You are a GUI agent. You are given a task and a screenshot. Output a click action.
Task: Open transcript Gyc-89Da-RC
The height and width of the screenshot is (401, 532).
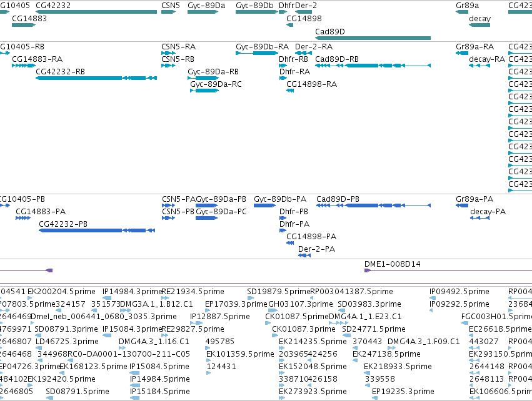pos(216,84)
